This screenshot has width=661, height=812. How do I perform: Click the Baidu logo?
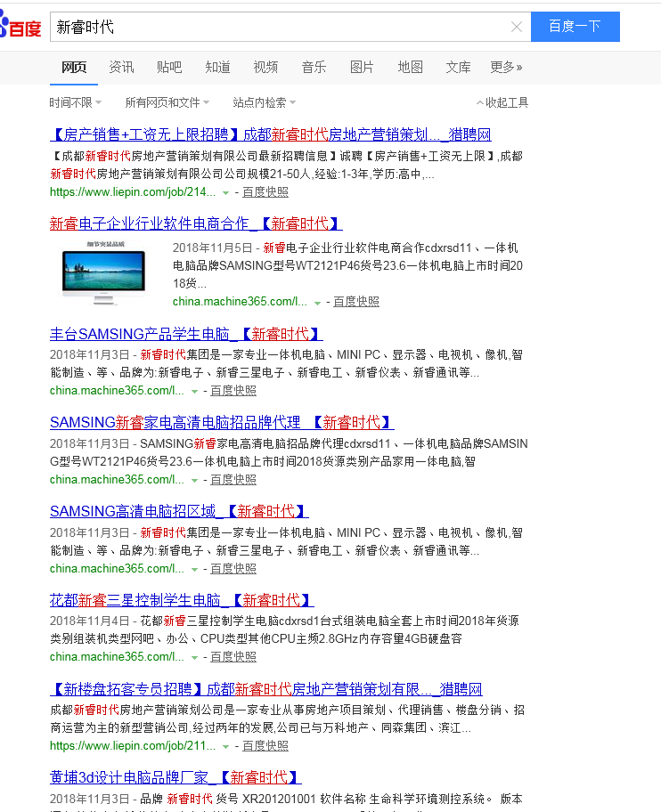pos(20,26)
